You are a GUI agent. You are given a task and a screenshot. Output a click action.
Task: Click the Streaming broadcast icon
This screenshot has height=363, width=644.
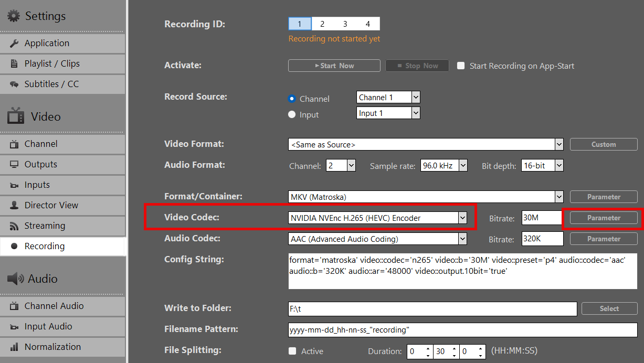pyautogui.click(x=14, y=226)
